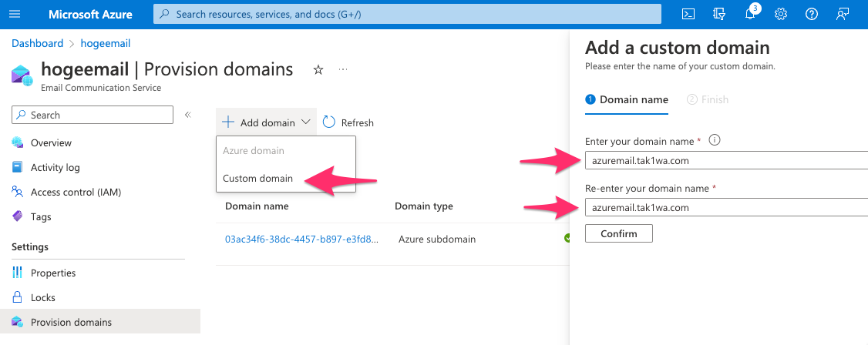Open the help question mark icon

(812, 15)
